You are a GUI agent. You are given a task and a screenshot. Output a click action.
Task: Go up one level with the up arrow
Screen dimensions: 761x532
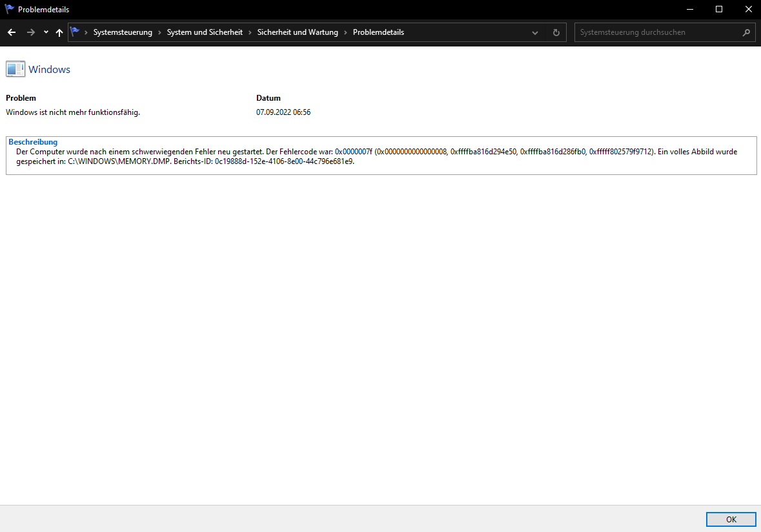tap(59, 32)
